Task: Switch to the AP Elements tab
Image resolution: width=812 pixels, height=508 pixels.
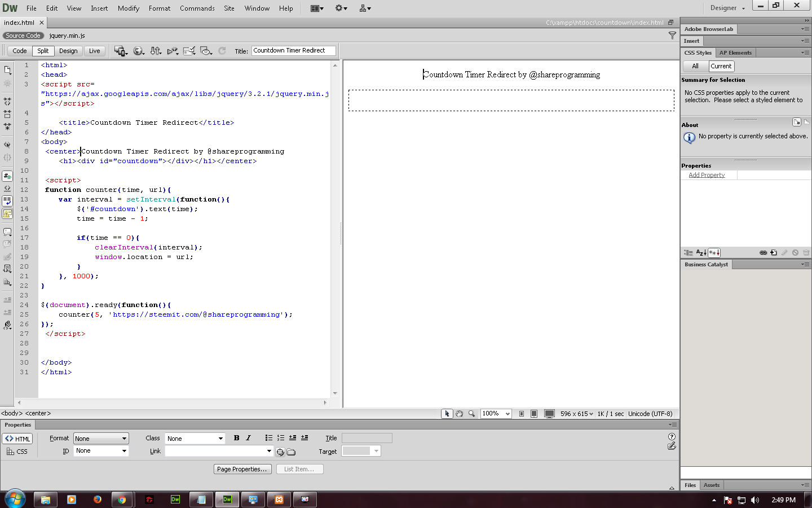Action: click(735, 52)
